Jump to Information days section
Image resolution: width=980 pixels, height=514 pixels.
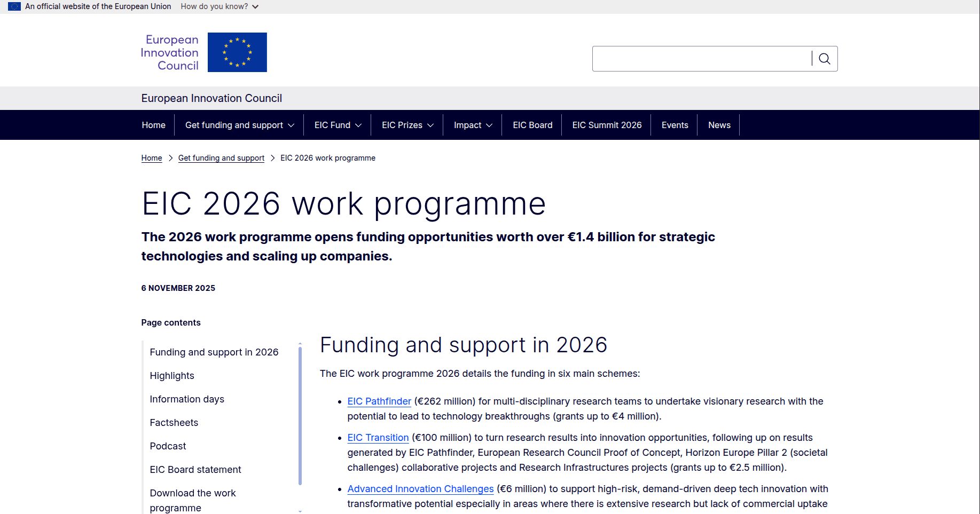pos(187,399)
